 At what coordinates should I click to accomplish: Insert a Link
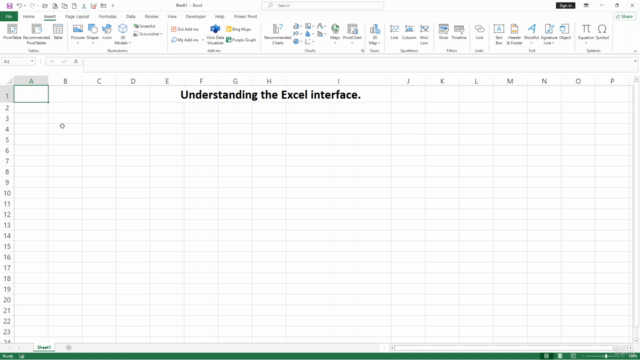pos(479,32)
